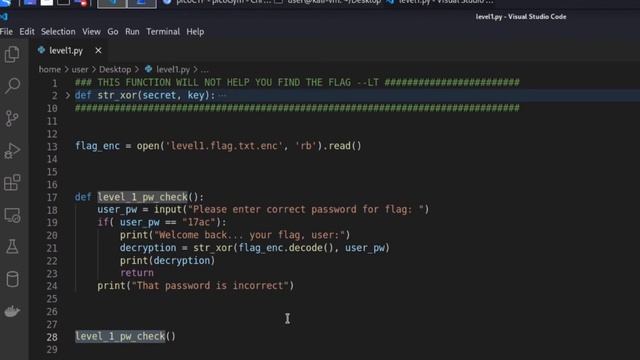Click 'That password is incorrect' string

click(x=210, y=286)
